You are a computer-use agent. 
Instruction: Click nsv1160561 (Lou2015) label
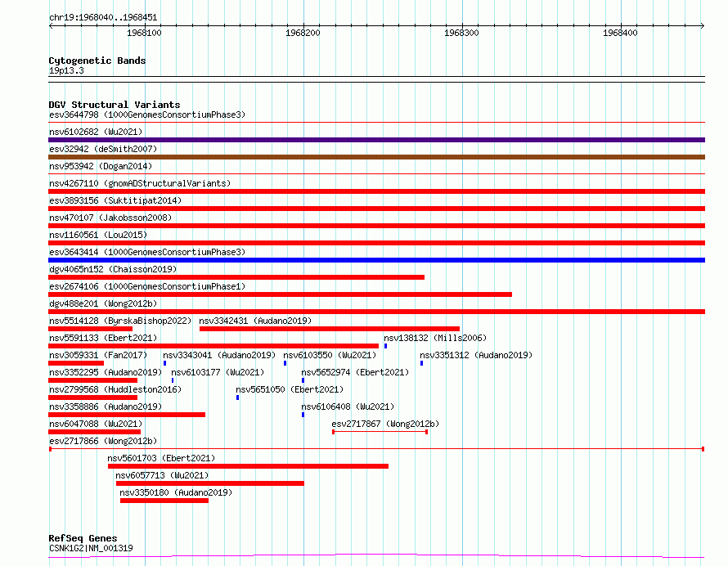point(98,235)
